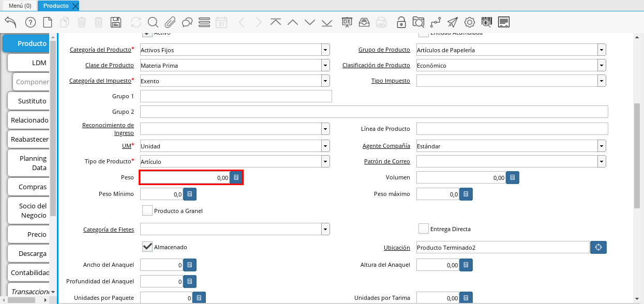Uncheck the Almacenado checkbox
The image size is (644, 304).
pos(147,247)
